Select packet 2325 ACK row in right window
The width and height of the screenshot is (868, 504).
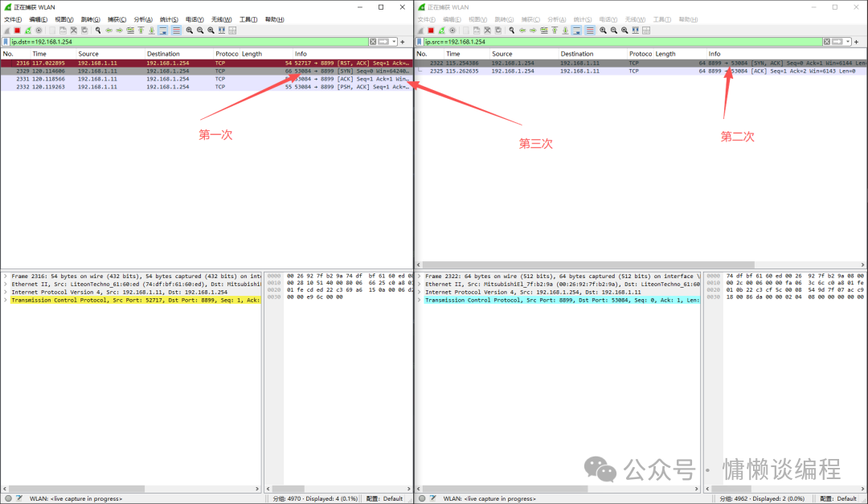tap(641, 71)
